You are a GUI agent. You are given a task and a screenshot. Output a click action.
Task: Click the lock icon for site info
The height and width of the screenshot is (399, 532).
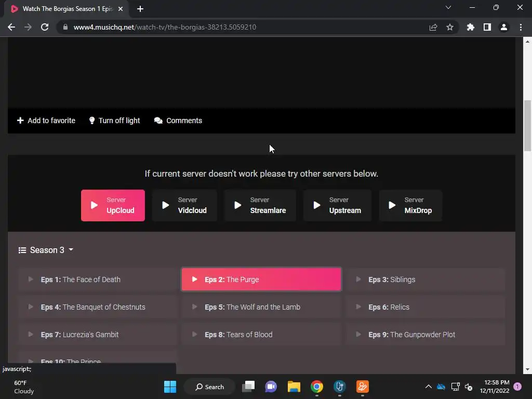click(x=65, y=27)
